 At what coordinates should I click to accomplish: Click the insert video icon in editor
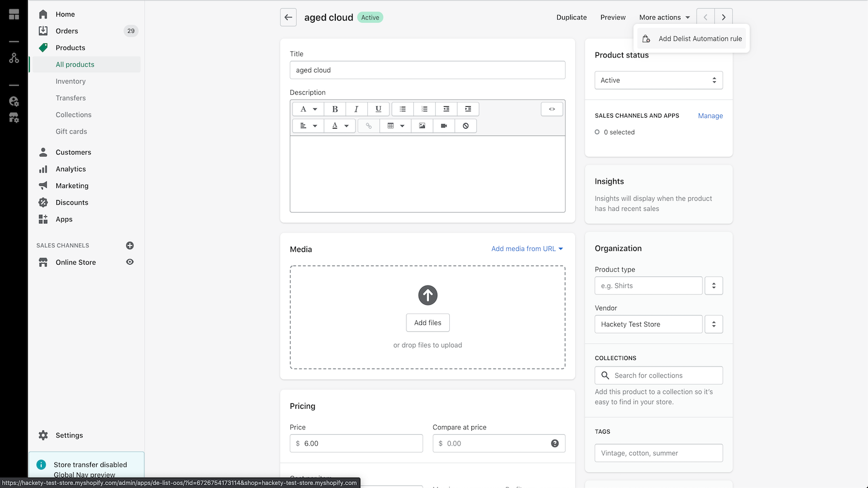(x=444, y=126)
